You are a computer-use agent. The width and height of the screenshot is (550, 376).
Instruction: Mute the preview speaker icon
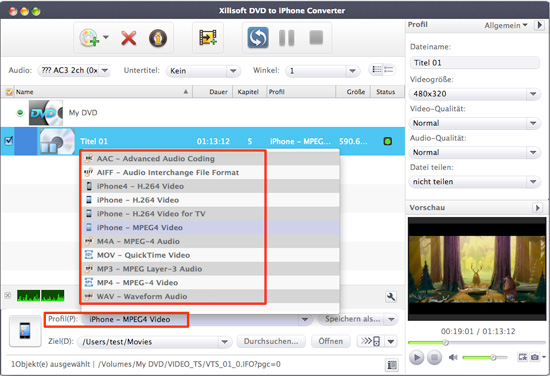(x=453, y=357)
